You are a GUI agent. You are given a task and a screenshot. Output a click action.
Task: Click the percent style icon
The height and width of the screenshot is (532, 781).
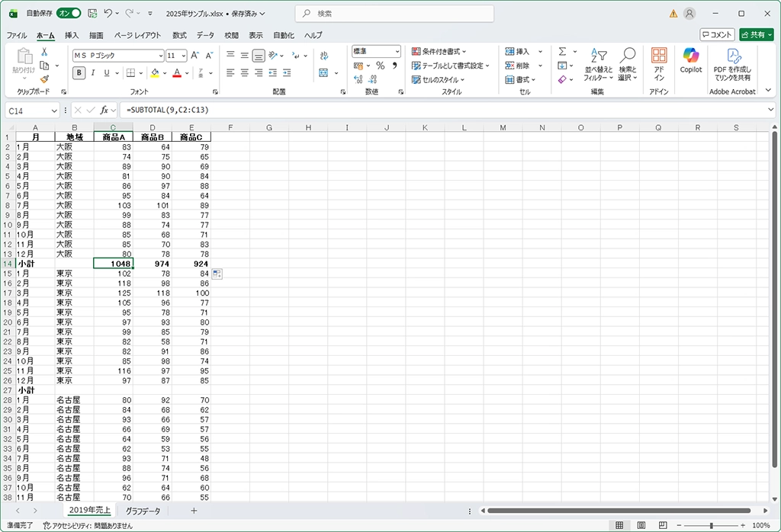pyautogui.click(x=380, y=66)
